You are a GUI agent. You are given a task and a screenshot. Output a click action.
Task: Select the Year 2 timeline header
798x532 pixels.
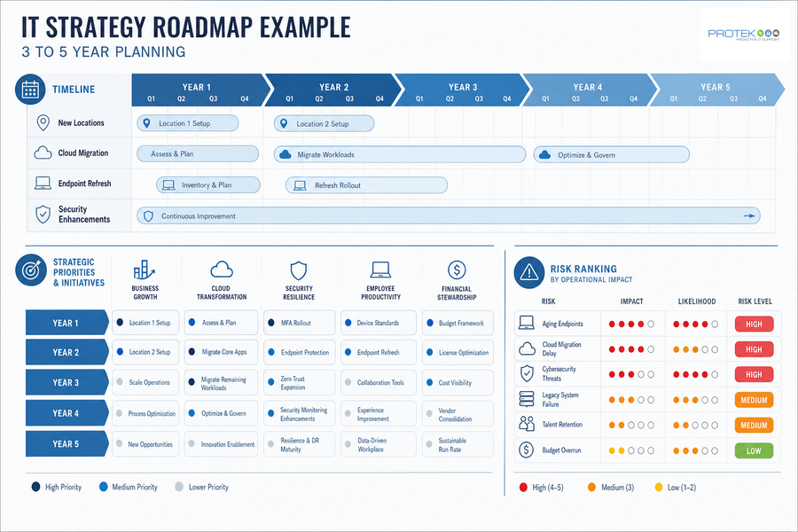[333, 90]
